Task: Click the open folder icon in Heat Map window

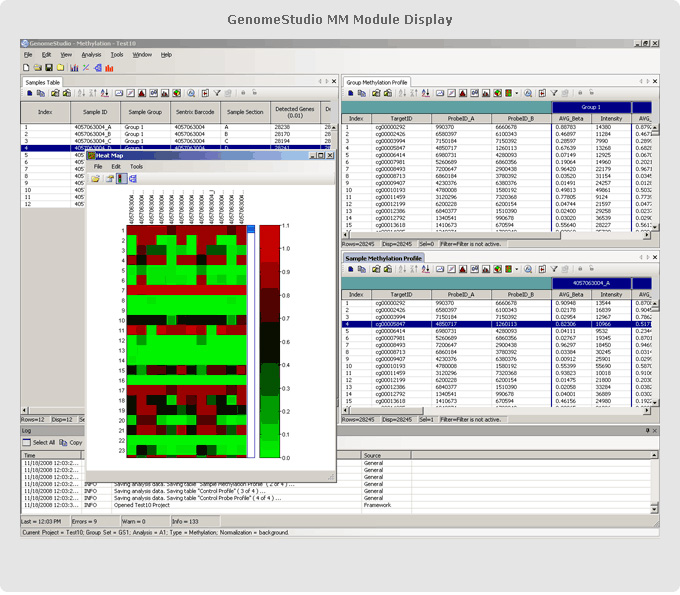Action: click(96, 178)
